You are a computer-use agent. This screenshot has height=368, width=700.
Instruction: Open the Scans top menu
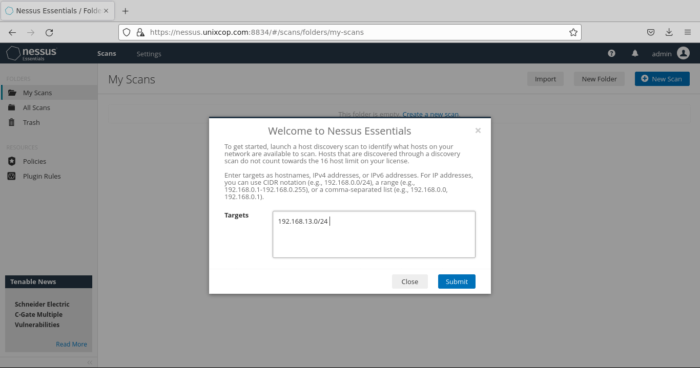pyautogui.click(x=107, y=54)
